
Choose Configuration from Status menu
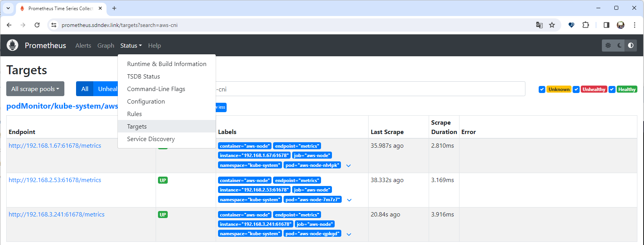(x=167, y=101)
